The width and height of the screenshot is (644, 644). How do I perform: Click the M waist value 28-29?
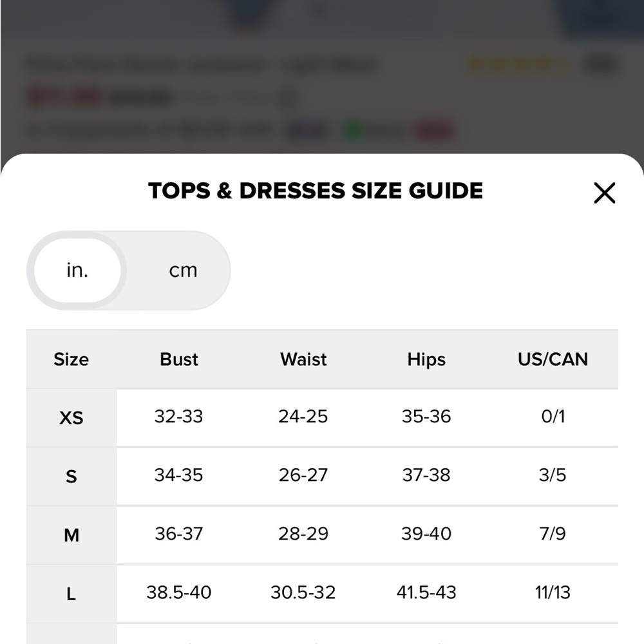[x=303, y=534]
